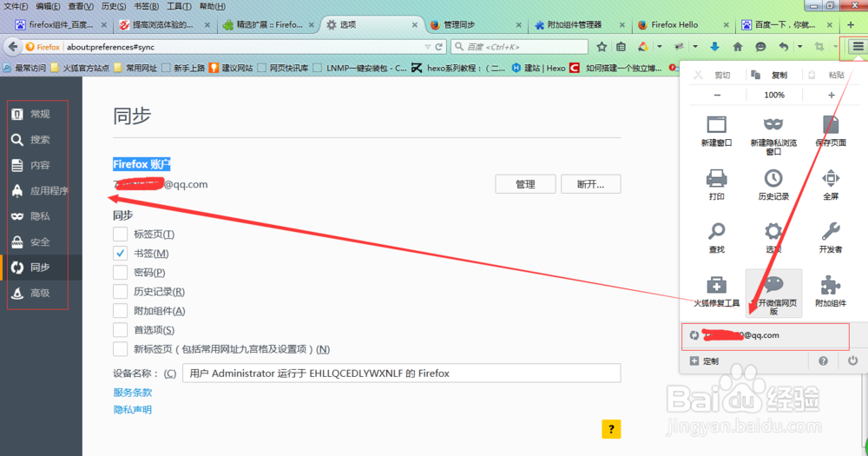Switch to the 附加组件管理器 tab
The width and height of the screenshot is (868, 456).
[x=578, y=25]
